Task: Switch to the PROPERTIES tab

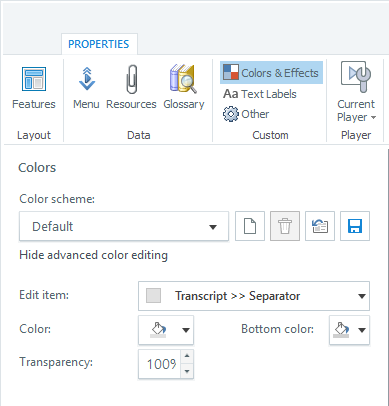Action: click(99, 44)
